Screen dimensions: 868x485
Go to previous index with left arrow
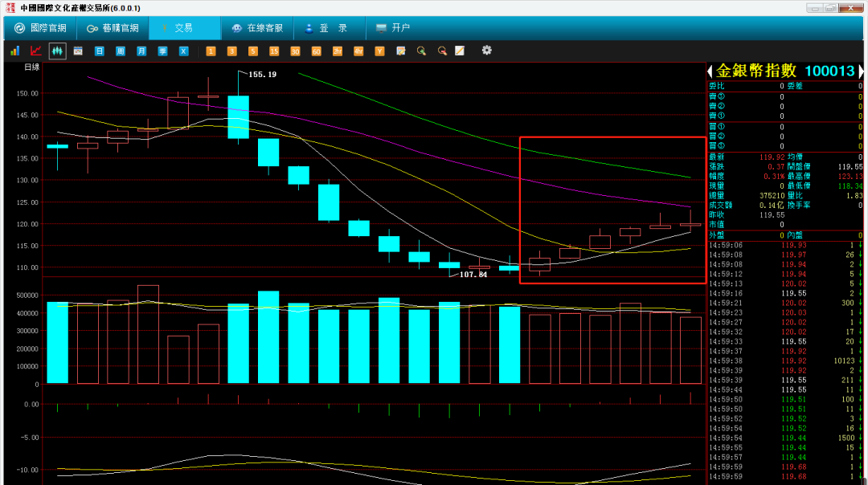pos(710,71)
